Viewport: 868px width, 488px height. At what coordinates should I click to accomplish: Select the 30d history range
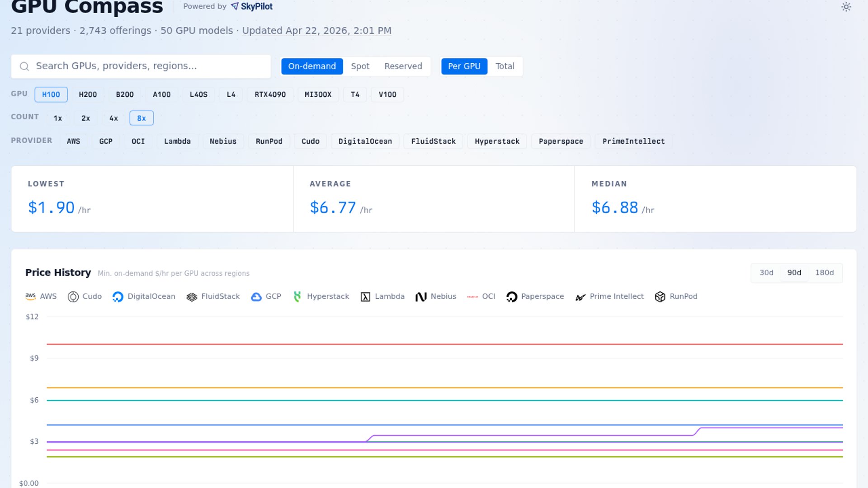[766, 273]
